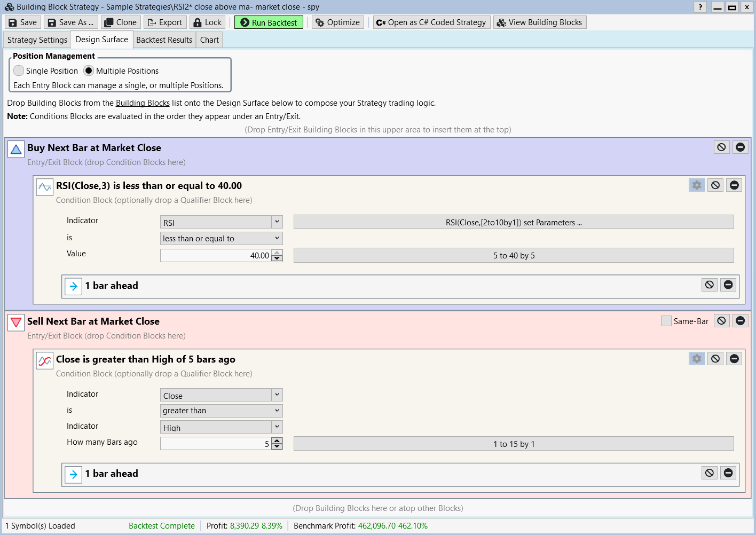756x535 pixels.
Task: Click the Value input field showing 40.00
Action: click(216, 256)
